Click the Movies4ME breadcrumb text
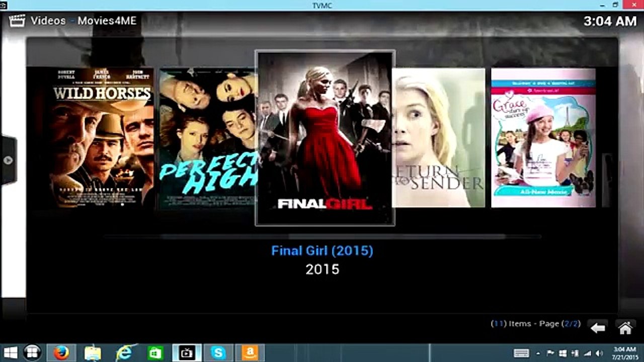 [x=107, y=21]
